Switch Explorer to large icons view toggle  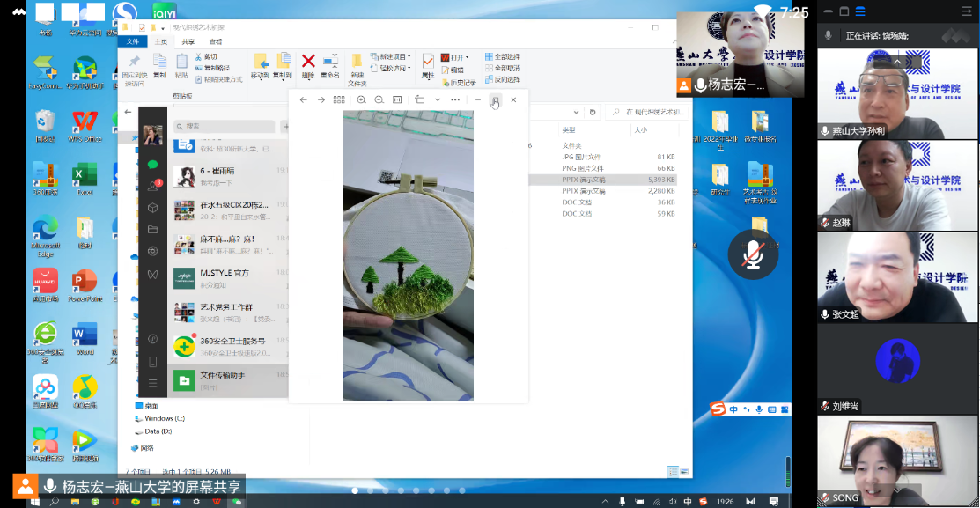683,471
